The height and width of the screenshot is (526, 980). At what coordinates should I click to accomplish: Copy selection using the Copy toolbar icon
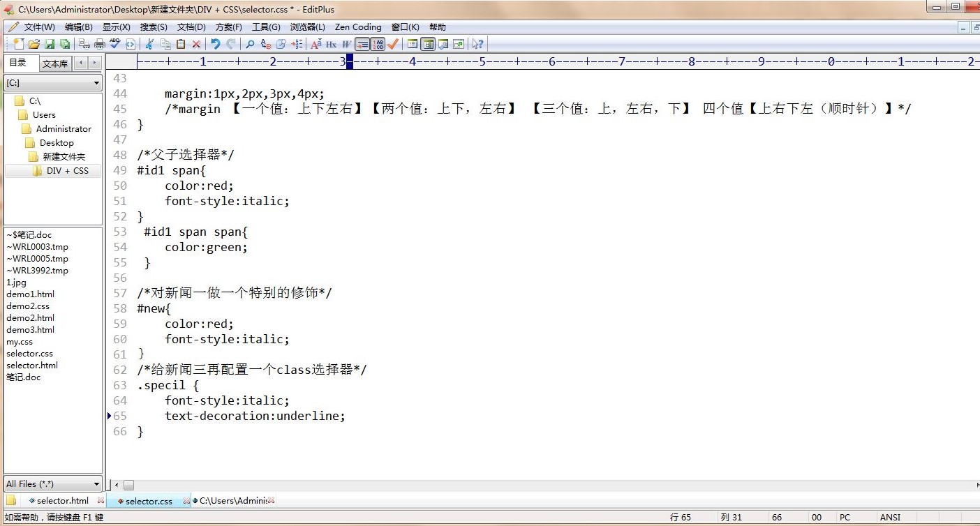coord(165,44)
